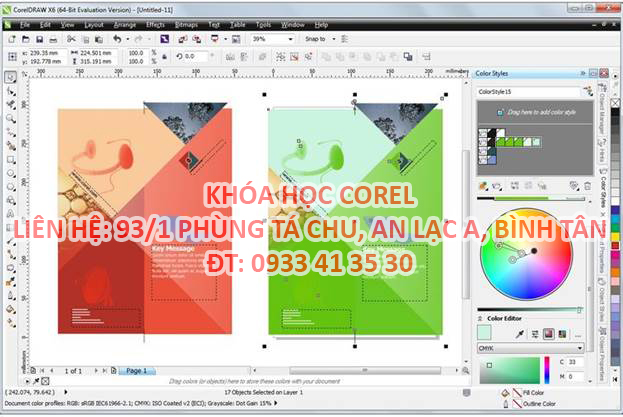The height and width of the screenshot is (417, 623).
Task: Click the New document icon
Action: tap(12, 39)
